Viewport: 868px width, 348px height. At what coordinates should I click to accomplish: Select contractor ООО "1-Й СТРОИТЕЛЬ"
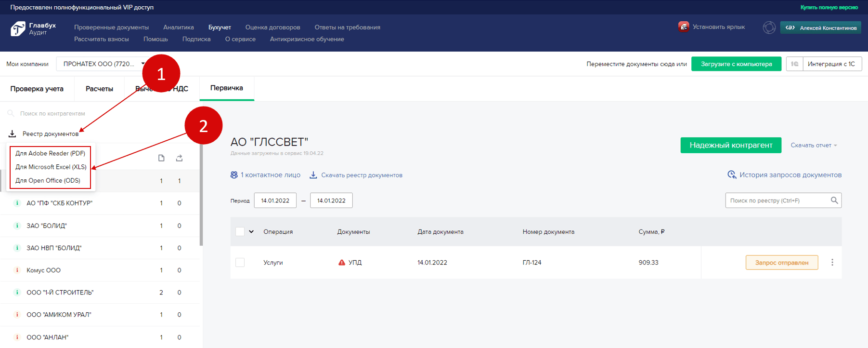(60, 292)
